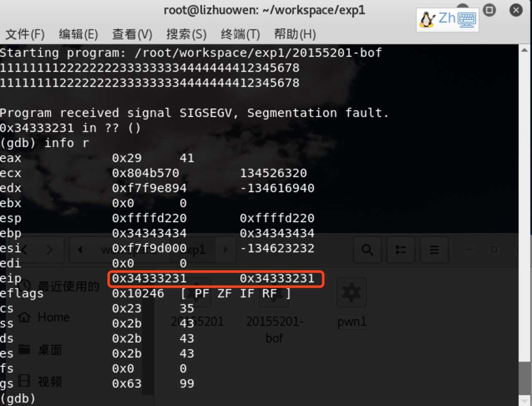Viewport: 532px width, 406px height.
Task: Click the '(gdb) info r' command line
Action: (45, 143)
